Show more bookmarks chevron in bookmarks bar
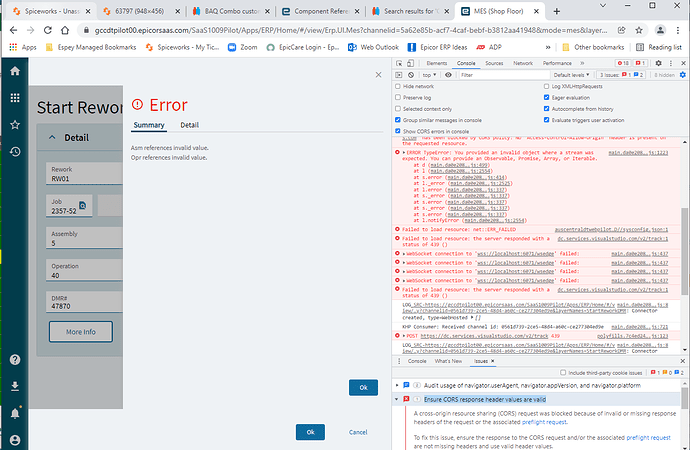690x450 pixels. (x=548, y=47)
